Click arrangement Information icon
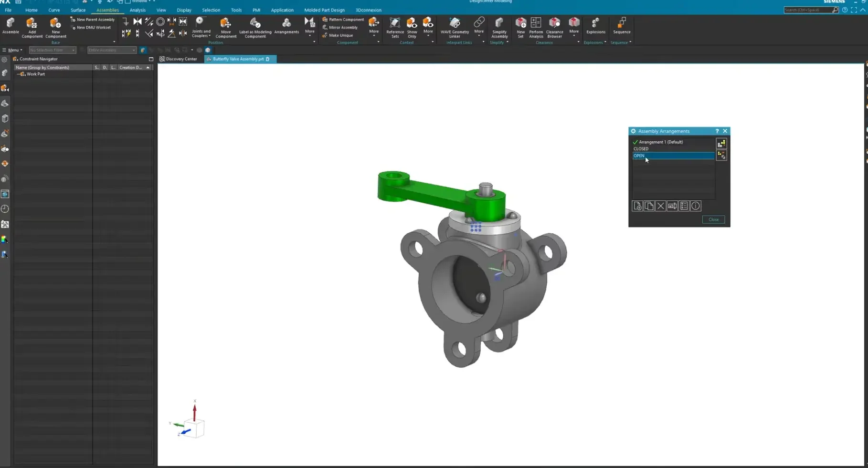Viewport: 868px width, 468px height. click(696, 206)
